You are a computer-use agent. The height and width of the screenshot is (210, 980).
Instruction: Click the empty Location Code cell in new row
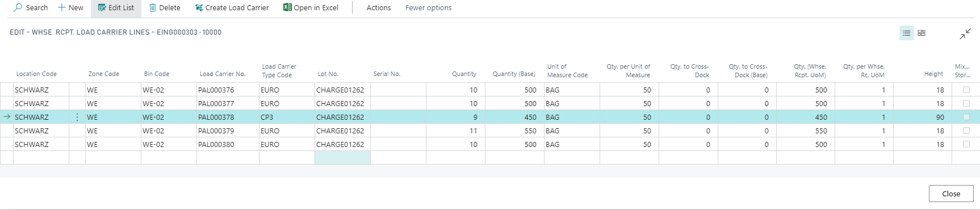pos(41,158)
